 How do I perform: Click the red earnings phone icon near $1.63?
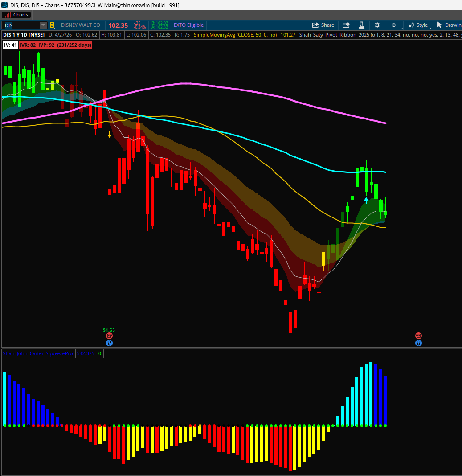pyautogui.click(x=109, y=336)
